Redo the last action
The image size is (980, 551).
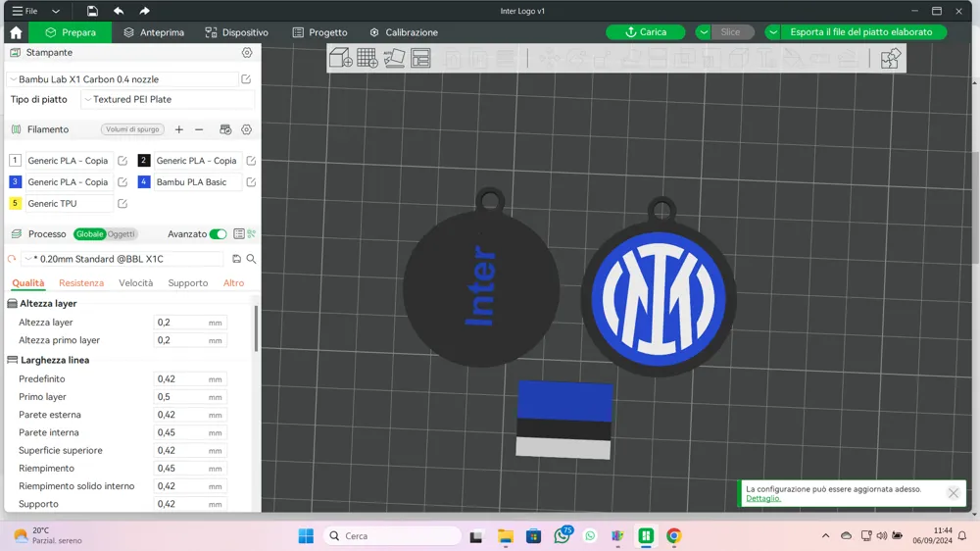144,11
